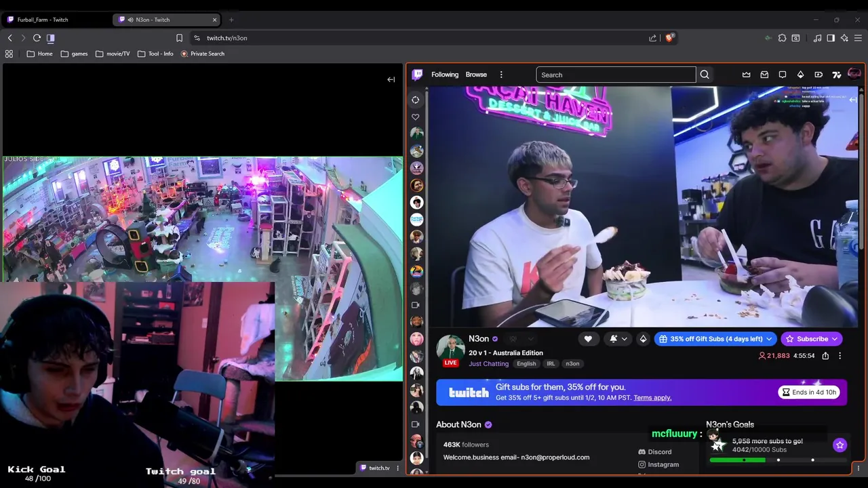Open the games bookmark folder
This screenshot has height=488, width=868.
pyautogui.click(x=75, y=54)
